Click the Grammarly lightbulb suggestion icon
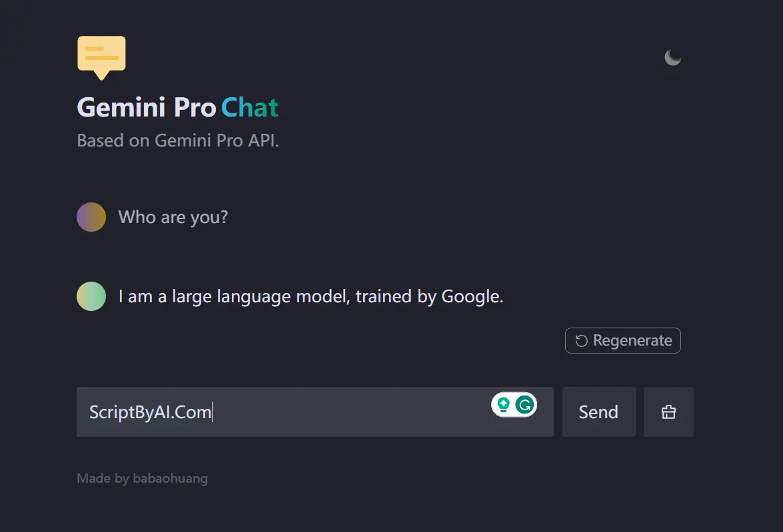The height and width of the screenshot is (532, 783). tap(504, 404)
